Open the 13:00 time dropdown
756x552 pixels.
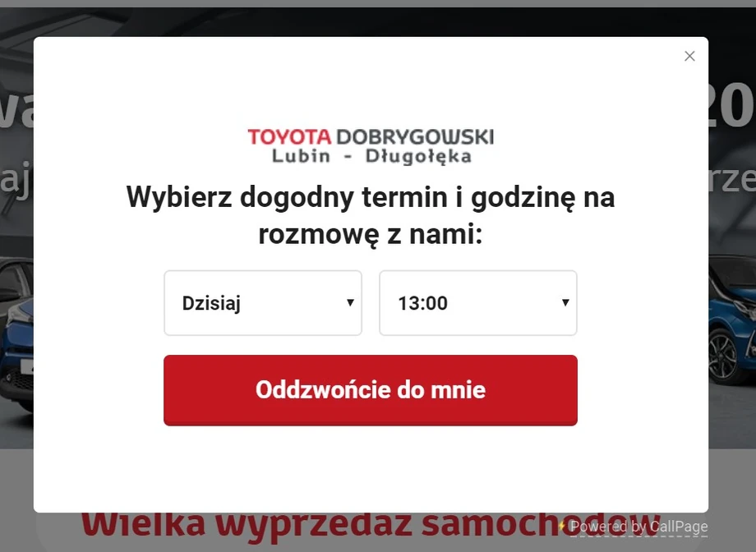477,303
